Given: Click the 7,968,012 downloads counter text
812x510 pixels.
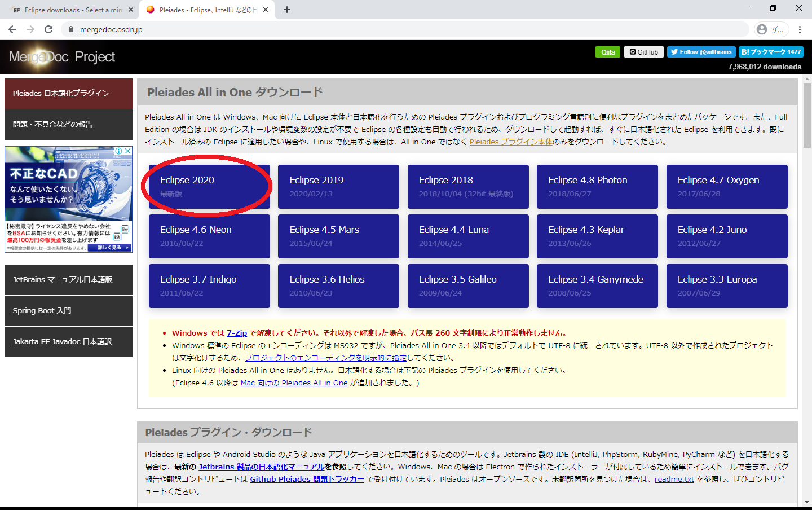Looking at the screenshot, I should pos(765,67).
